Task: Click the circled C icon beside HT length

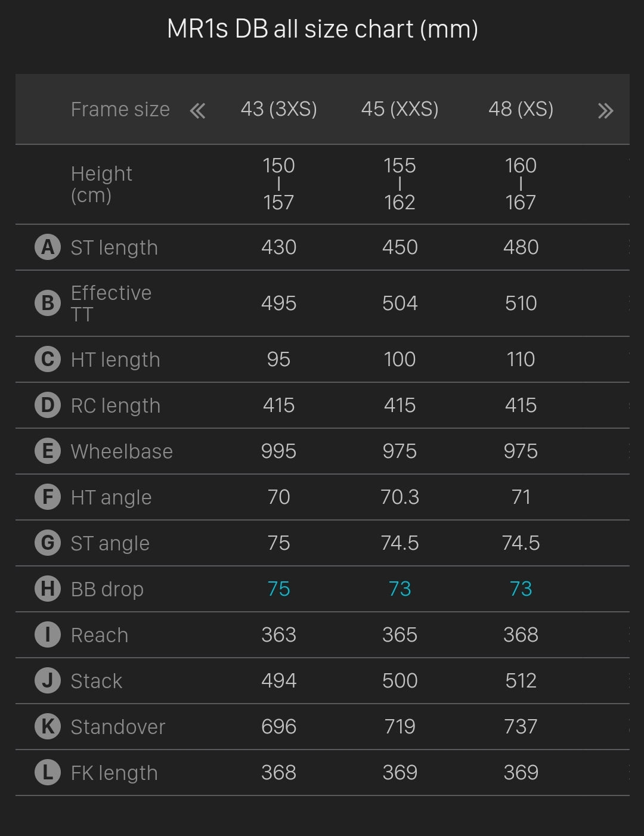Action: pos(48,360)
